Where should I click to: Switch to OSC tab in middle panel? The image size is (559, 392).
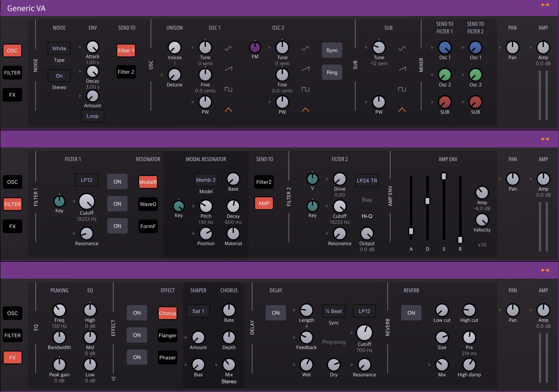coord(13,182)
